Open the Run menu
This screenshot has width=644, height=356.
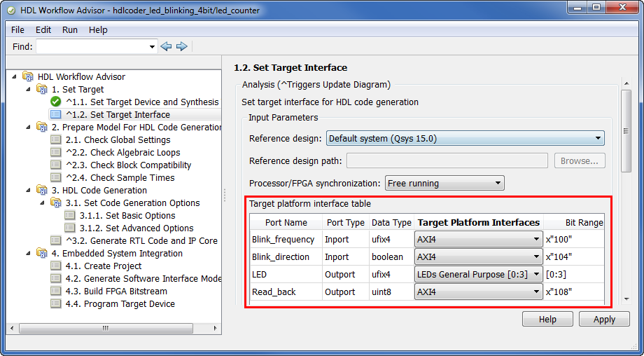pyautogui.click(x=70, y=30)
